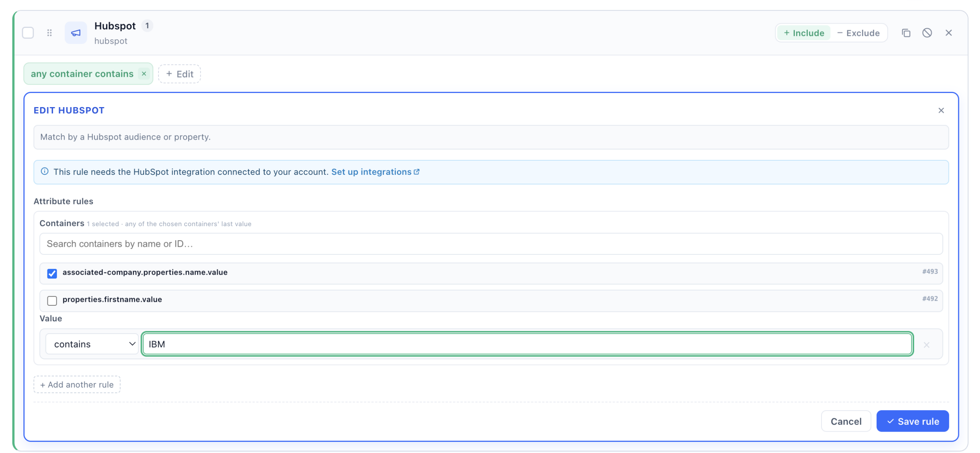980x453 pixels.
Task: Select the Hubspot rule checkbox
Action: [x=28, y=33]
